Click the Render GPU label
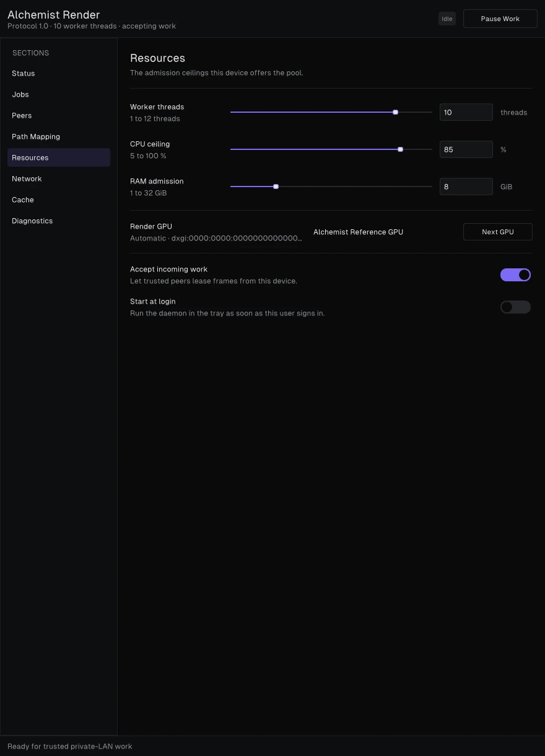 coord(151,226)
